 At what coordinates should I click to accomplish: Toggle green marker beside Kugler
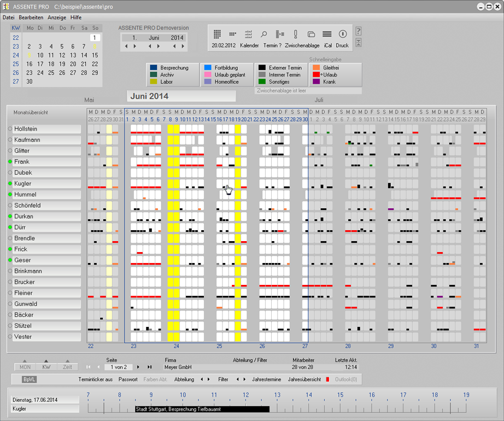pyautogui.click(x=10, y=184)
